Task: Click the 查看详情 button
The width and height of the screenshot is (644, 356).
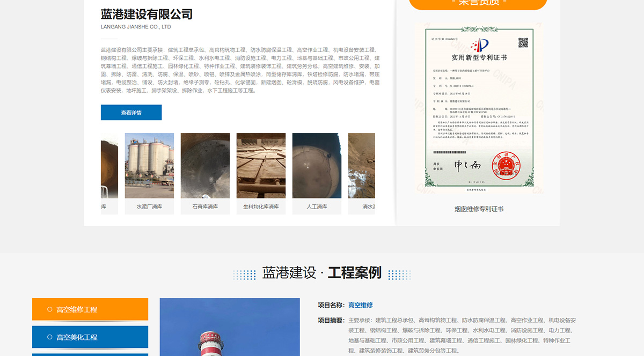Action: pos(131,112)
